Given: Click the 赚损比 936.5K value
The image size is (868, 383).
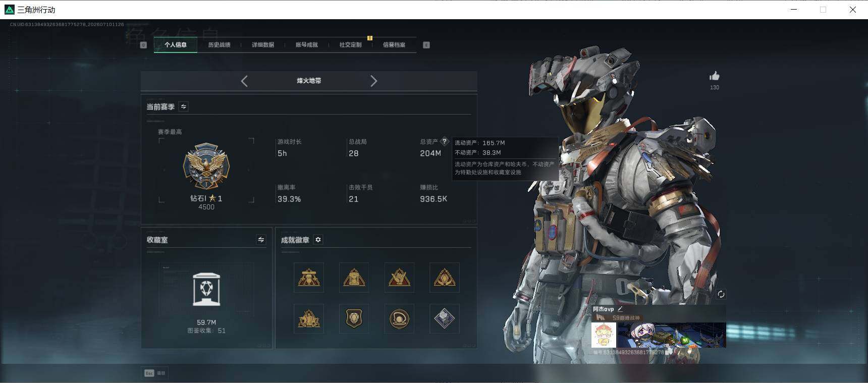Looking at the screenshot, I should point(433,199).
